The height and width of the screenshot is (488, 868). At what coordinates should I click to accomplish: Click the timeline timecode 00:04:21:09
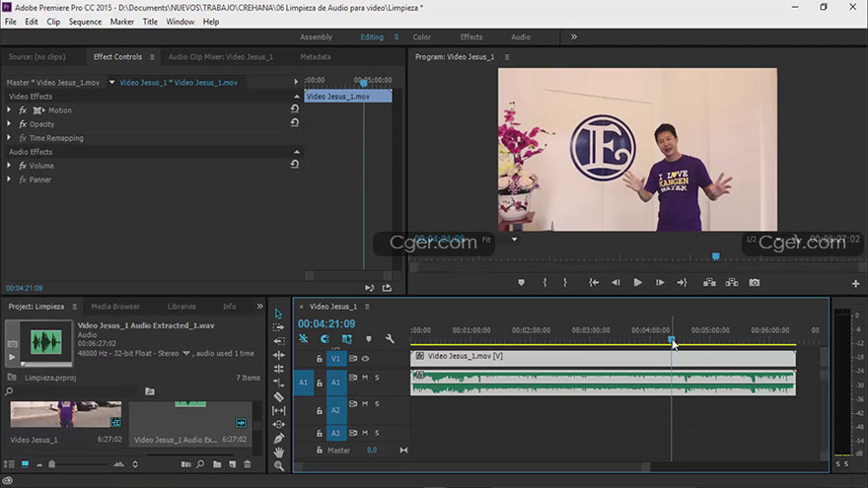326,323
